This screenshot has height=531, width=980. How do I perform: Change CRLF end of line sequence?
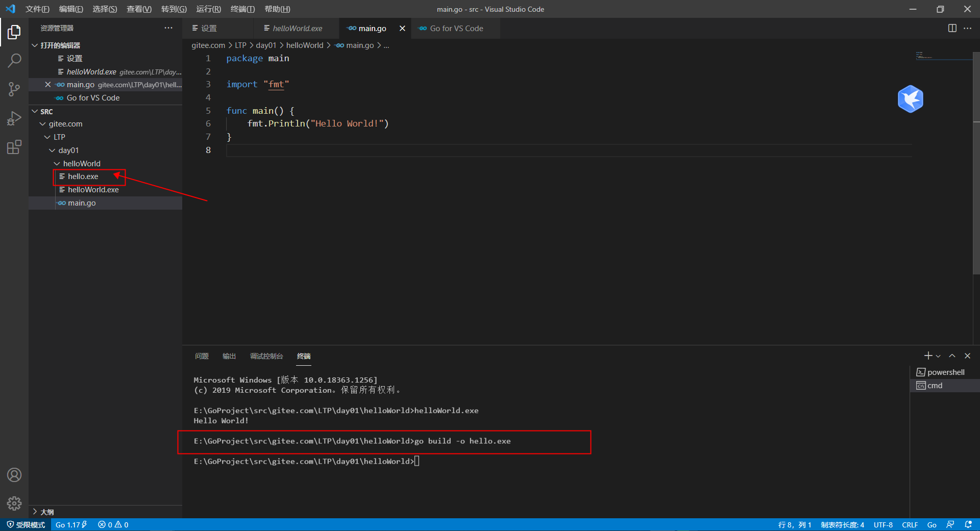point(910,524)
